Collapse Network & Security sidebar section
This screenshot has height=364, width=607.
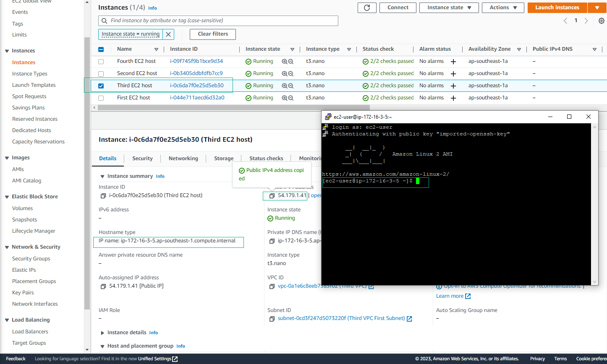point(7,247)
